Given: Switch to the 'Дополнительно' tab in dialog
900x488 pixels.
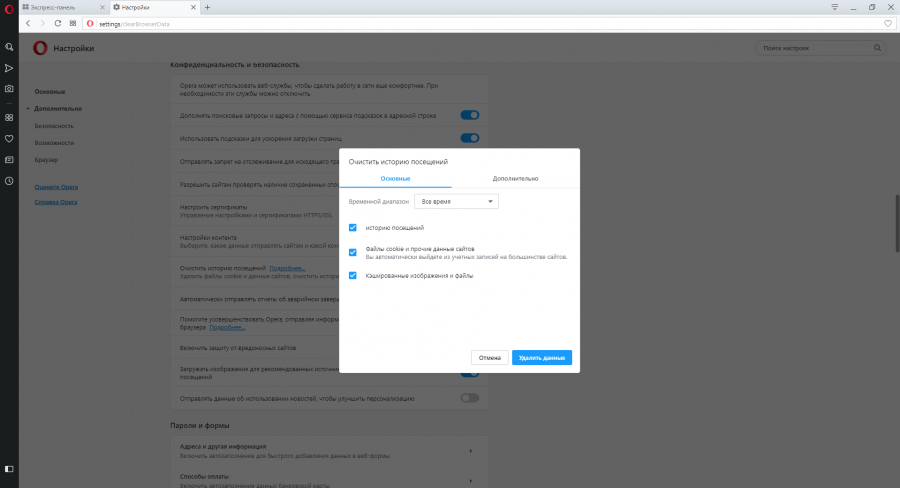Looking at the screenshot, I should click(x=515, y=178).
